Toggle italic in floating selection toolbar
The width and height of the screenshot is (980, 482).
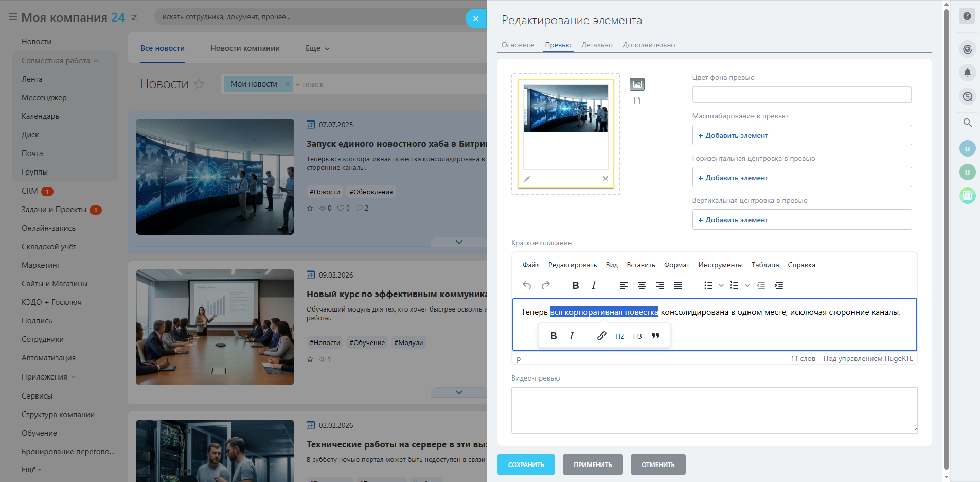coord(572,336)
